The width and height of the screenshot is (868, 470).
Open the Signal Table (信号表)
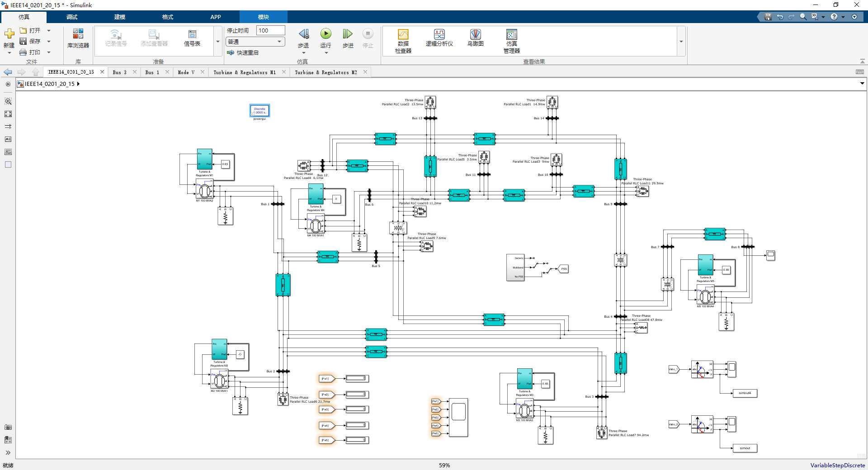coord(192,38)
